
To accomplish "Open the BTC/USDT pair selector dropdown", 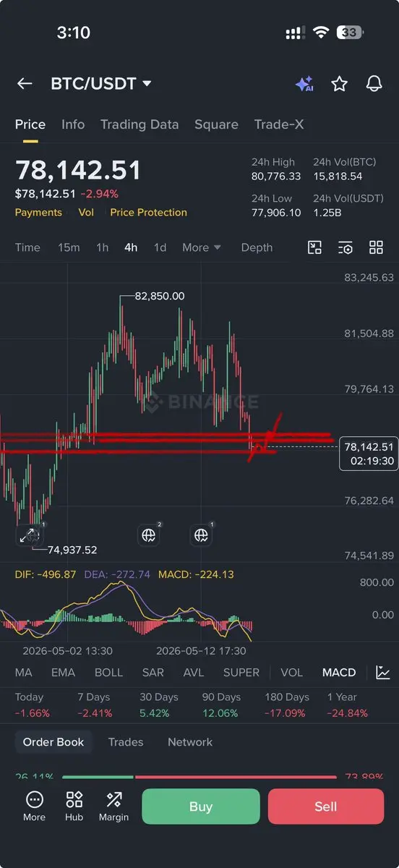I will click(101, 84).
